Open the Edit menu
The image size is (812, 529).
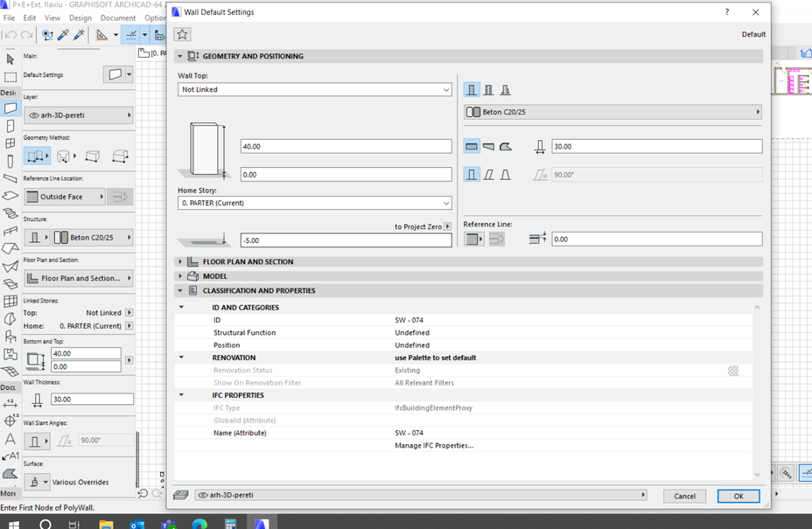pyautogui.click(x=30, y=17)
